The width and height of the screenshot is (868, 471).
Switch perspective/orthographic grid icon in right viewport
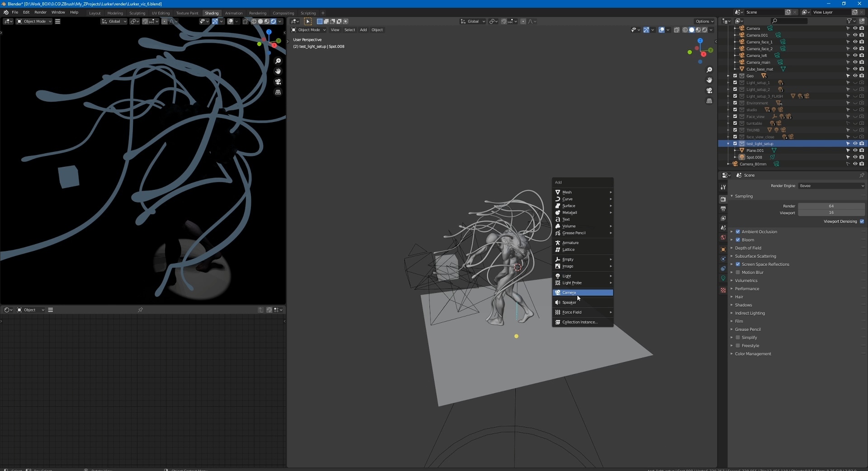[709, 101]
